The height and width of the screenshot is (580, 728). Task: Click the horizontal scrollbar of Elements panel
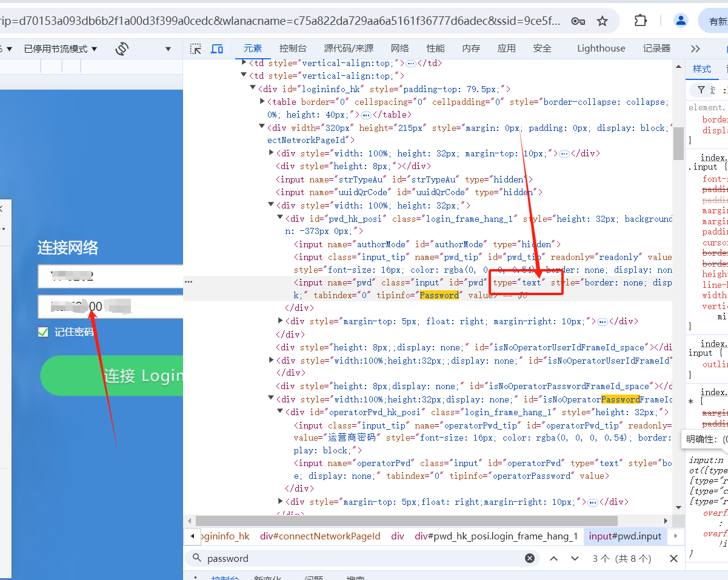(406, 521)
